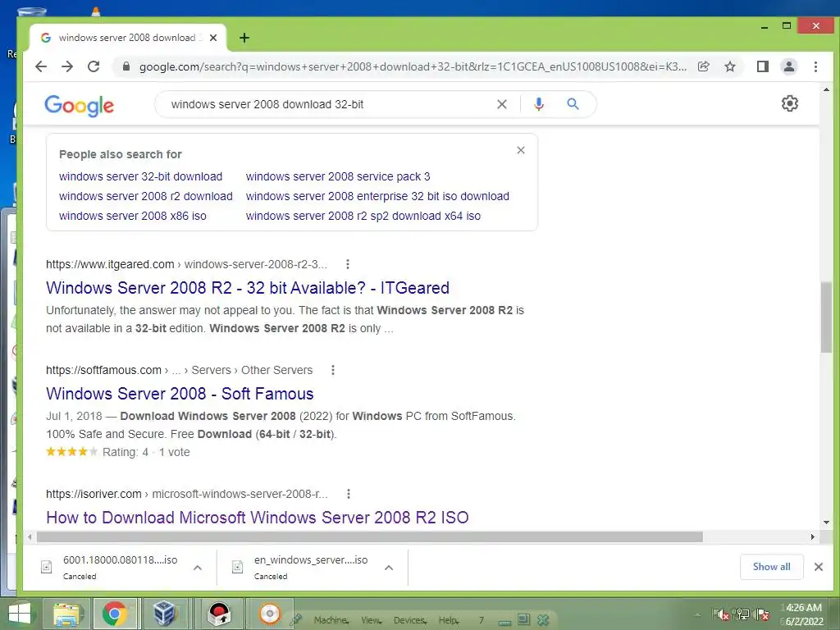Open a new browser tab
Screen dimensions: 840x630
(x=244, y=38)
